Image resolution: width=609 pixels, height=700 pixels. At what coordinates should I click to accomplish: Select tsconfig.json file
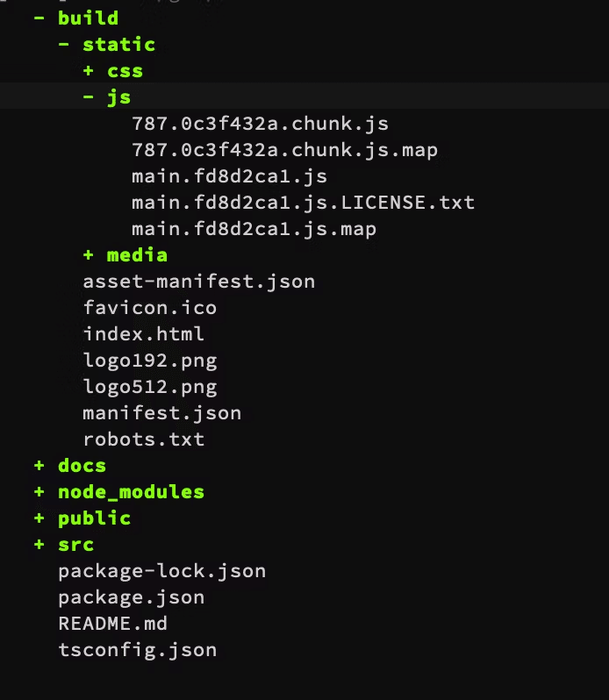(137, 650)
